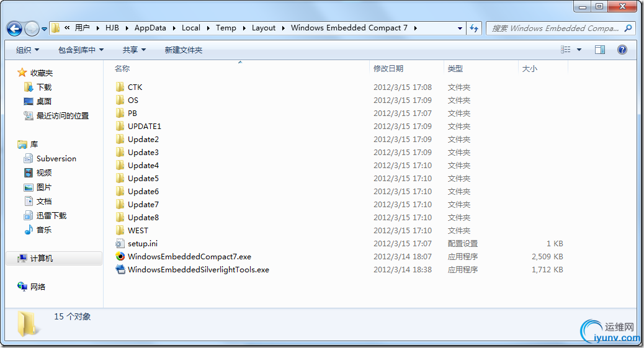This screenshot has height=348, width=644.
Task: Select the Update5 folder icon
Action: (120, 178)
